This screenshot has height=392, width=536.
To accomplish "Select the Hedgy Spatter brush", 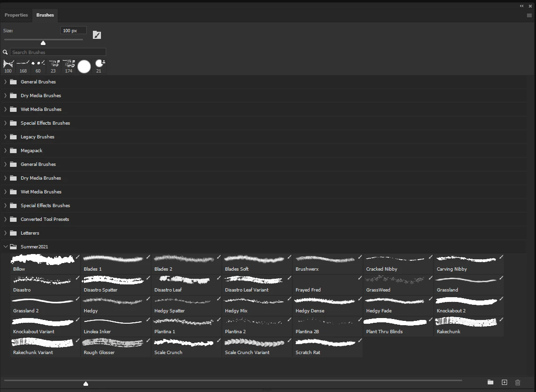I will point(186,305).
